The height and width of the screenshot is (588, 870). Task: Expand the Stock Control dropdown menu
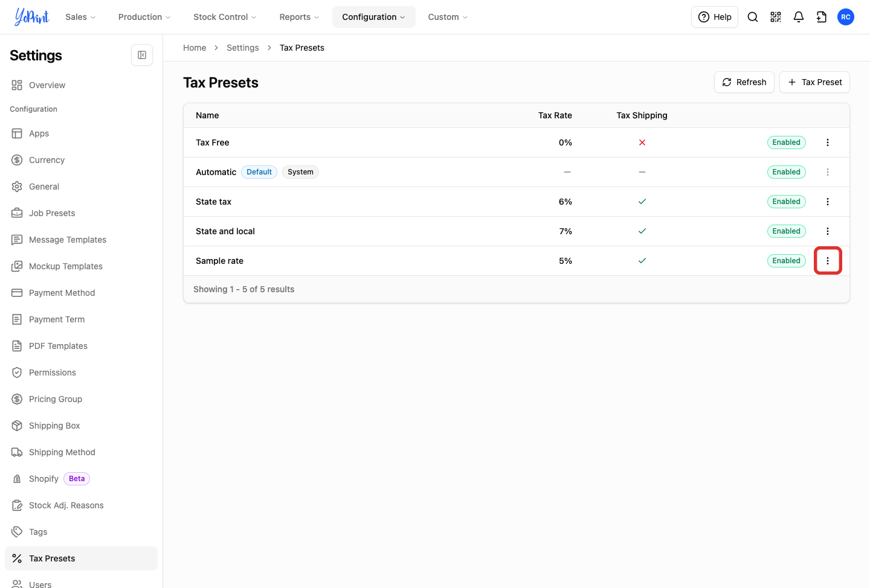[225, 17]
